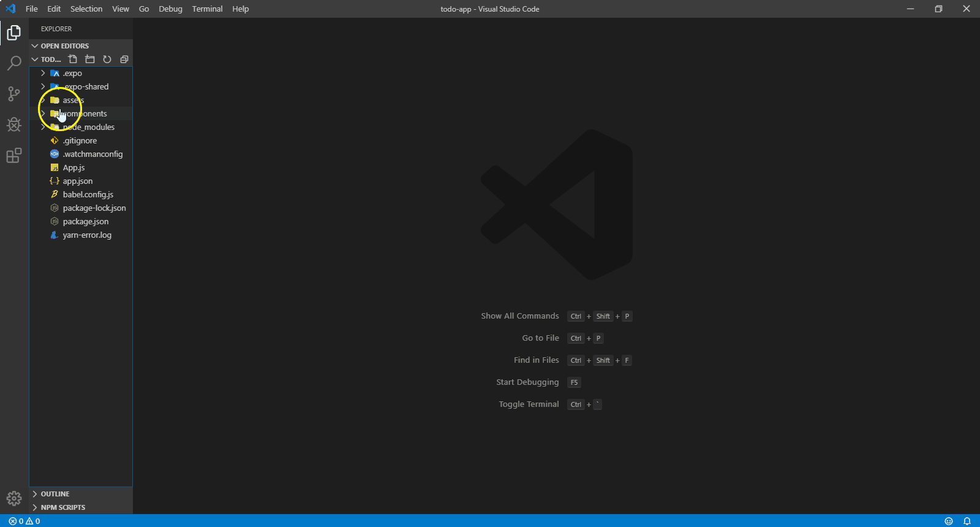Open the Terminal menu
The image size is (980, 527).
(x=207, y=9)
